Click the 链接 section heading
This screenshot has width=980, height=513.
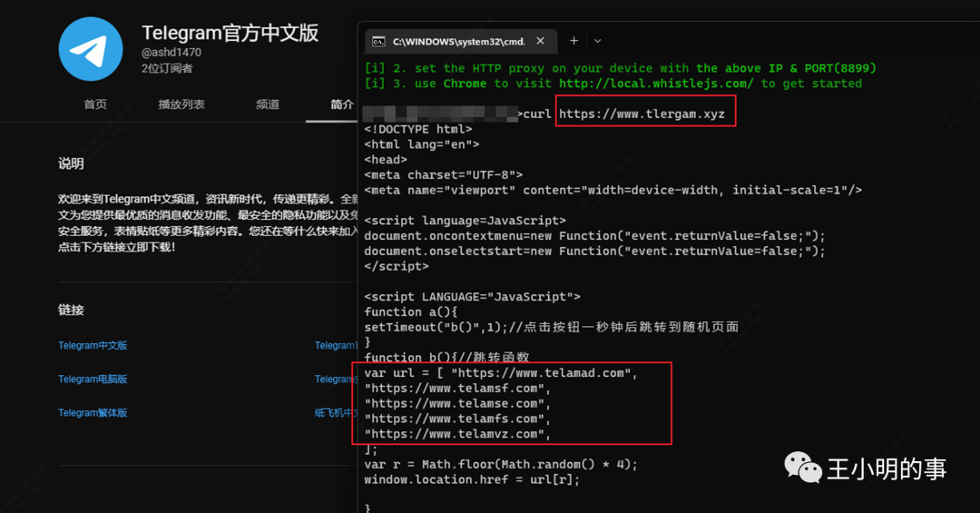[71, 311]
